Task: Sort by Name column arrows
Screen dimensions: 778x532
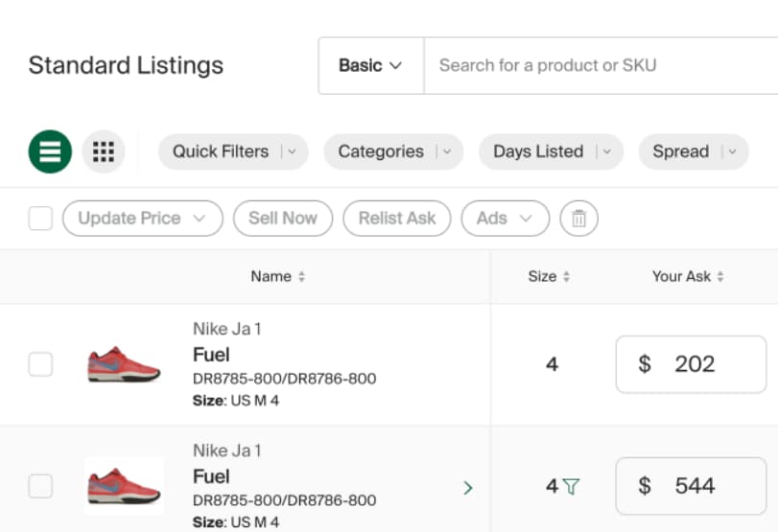Action: pyautogui.click(x=301, y=277)
